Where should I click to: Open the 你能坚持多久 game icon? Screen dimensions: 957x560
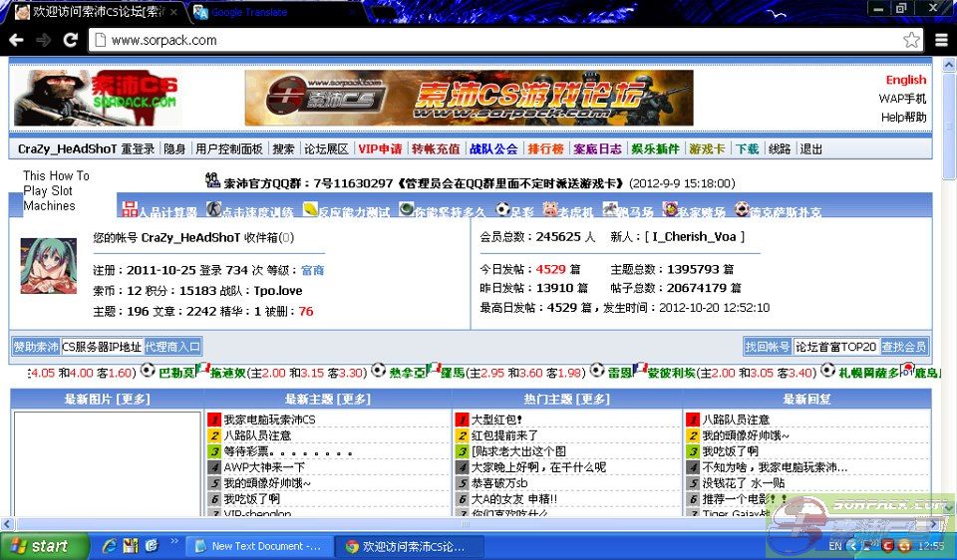(x=407, y=209)
